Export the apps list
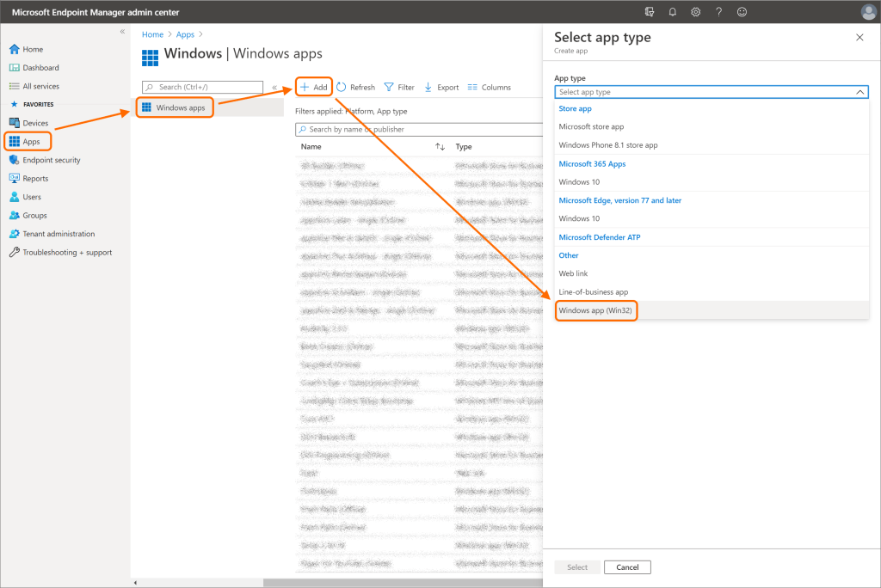Viewport: 881px width, 588px height. [441, 87]
